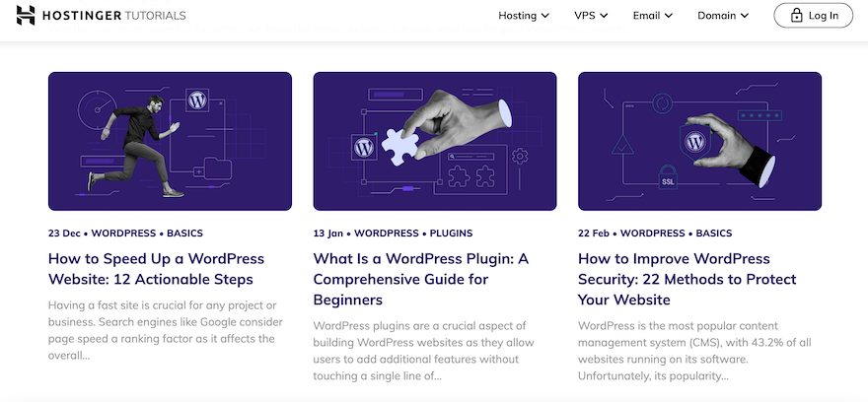Open the speed up WordPress article thumbnail
Screen dimensions: 868x402
(x=170, y=141)
